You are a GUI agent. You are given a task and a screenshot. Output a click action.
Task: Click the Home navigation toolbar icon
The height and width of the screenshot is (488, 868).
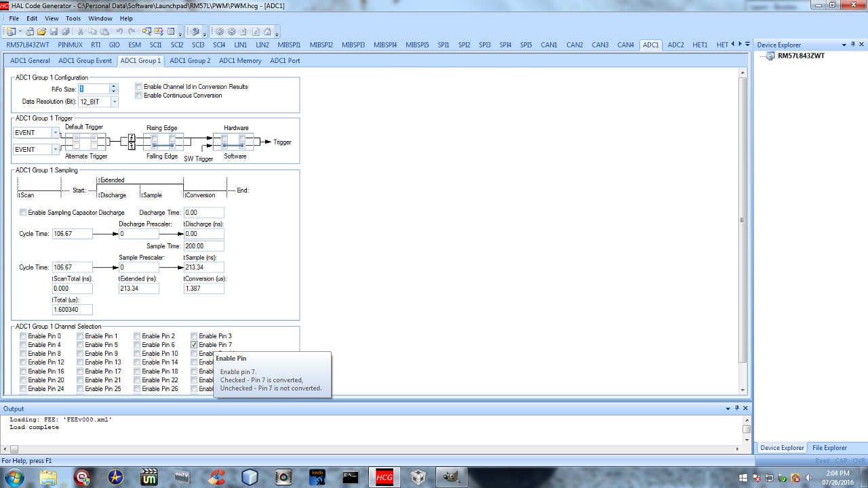pos(267,32)
